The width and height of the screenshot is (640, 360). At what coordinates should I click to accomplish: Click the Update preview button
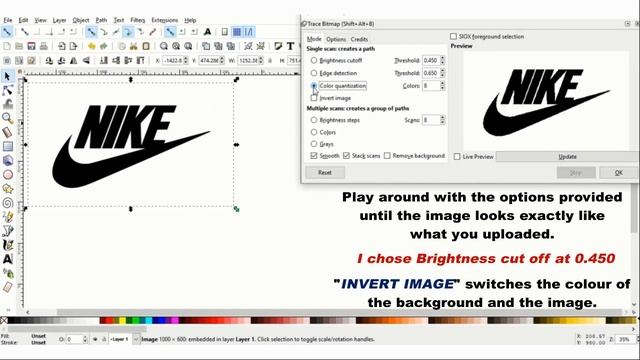click(567, 156)
